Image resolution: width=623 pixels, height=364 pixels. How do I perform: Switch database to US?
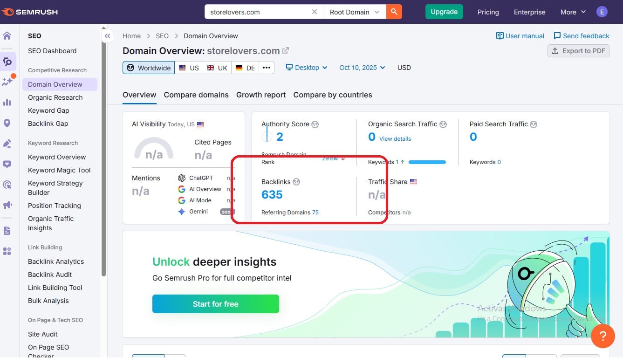coord(189,68)
